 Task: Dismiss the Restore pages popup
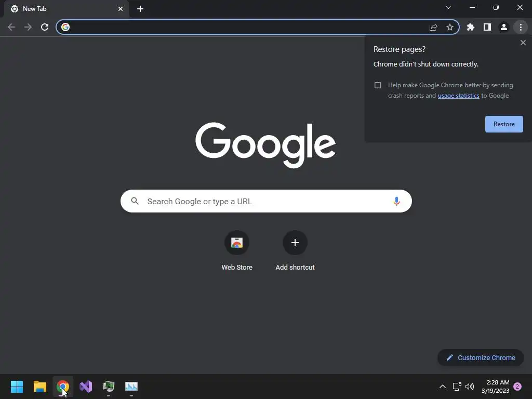(523, 43)
